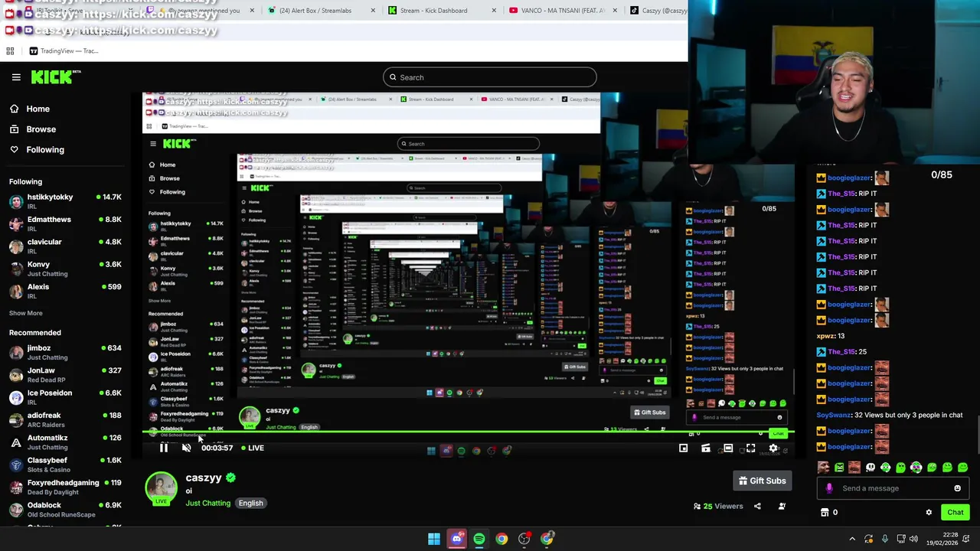Screen dimensions: 980x551
Task: Open clavicular channel in sidebar
Action: (x=65, y=246)
